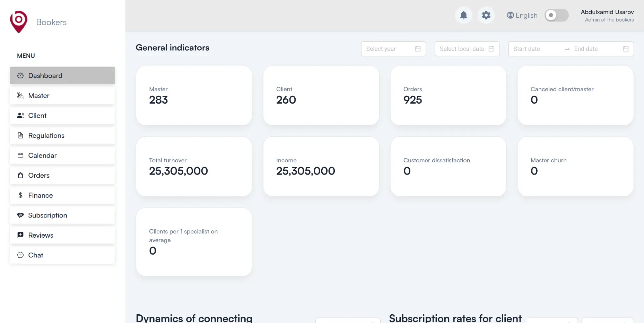Click the Start date input field
The width and height of the screenshot is (644, 323).
pyautogui.click(x=536, y=49)
